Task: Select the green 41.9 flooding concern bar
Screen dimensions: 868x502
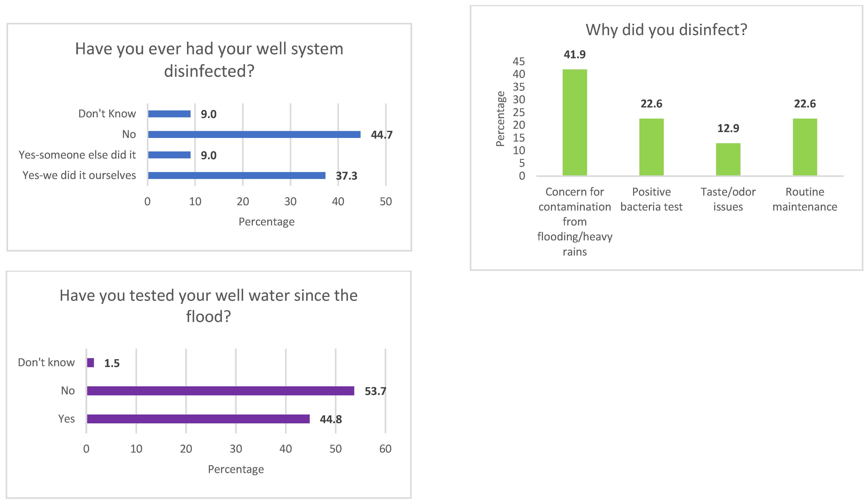Action: pyautogui.click(x=574, y=122)
